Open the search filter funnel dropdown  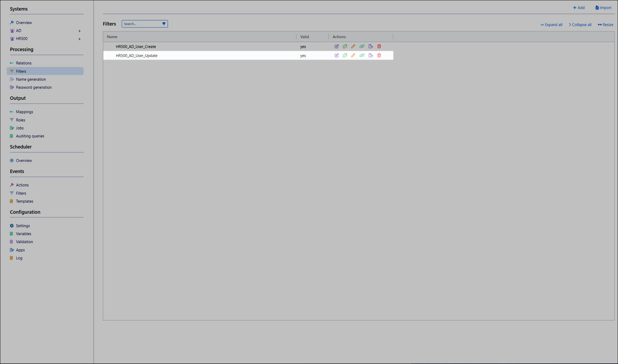(x=164, y=24)
